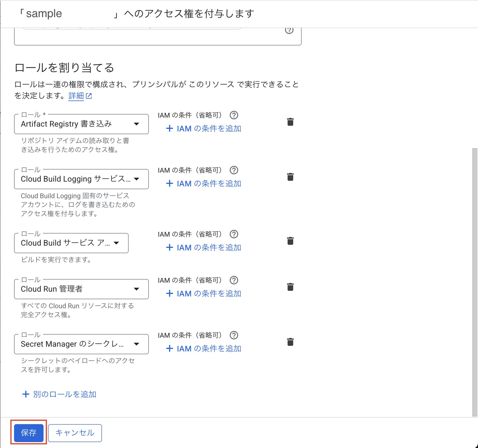Screen dimensions: 478x448
Task: Expand the Cloud Build Logging サービス role dropdown
Action: pos(81,179)
